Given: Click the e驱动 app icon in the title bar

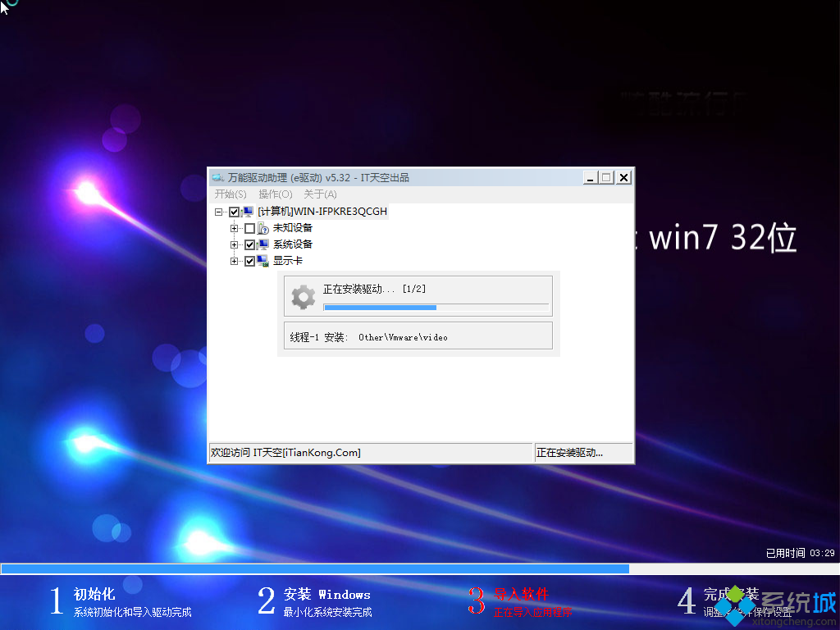Looking at the screenshot, I should coord(217,177).
